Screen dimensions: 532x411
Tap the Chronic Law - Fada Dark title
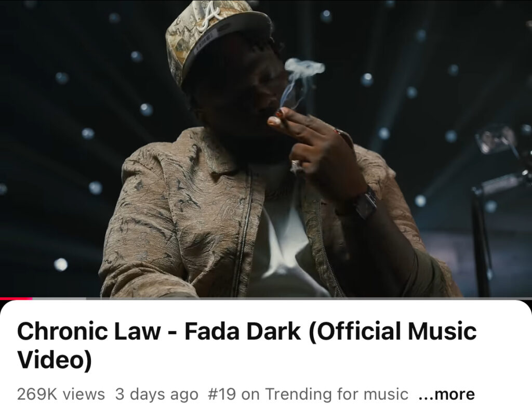[x=247, y=345]
